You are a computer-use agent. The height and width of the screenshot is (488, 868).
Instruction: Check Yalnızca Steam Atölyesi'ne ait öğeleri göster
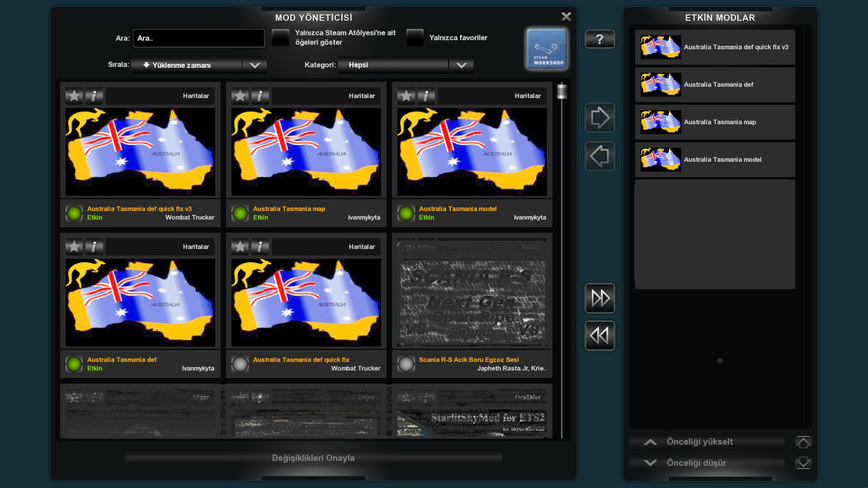280,38
